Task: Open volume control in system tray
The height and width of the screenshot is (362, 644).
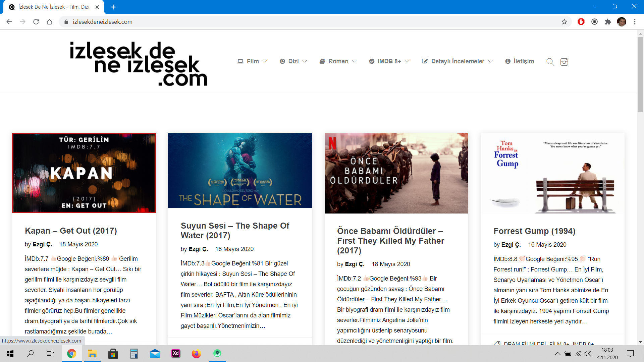Action: (x=588, y=354)
